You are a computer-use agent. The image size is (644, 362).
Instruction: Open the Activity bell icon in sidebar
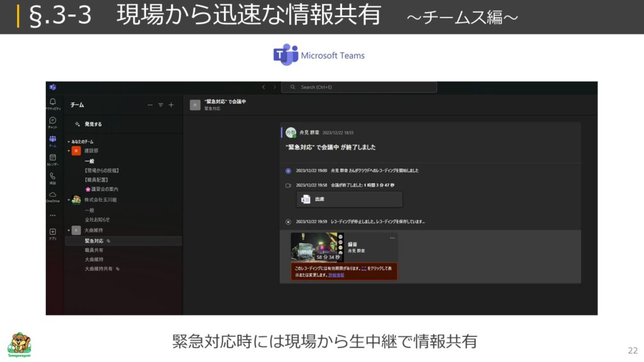click(53, 102)
